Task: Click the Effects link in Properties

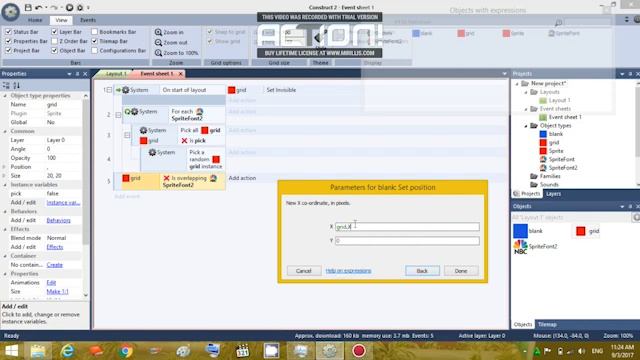Action: pyautogui.click(x=55, y=247)
